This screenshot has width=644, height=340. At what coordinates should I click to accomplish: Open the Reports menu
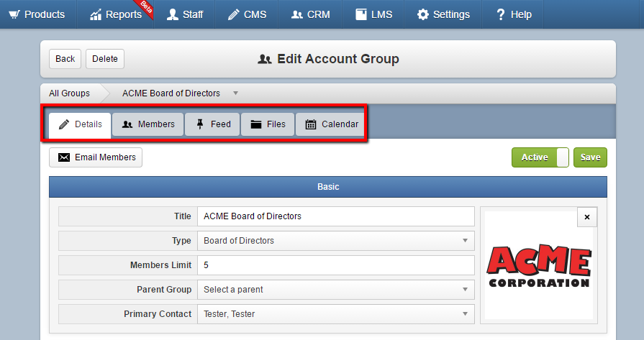pyautogui.click(x=116, y=14)
